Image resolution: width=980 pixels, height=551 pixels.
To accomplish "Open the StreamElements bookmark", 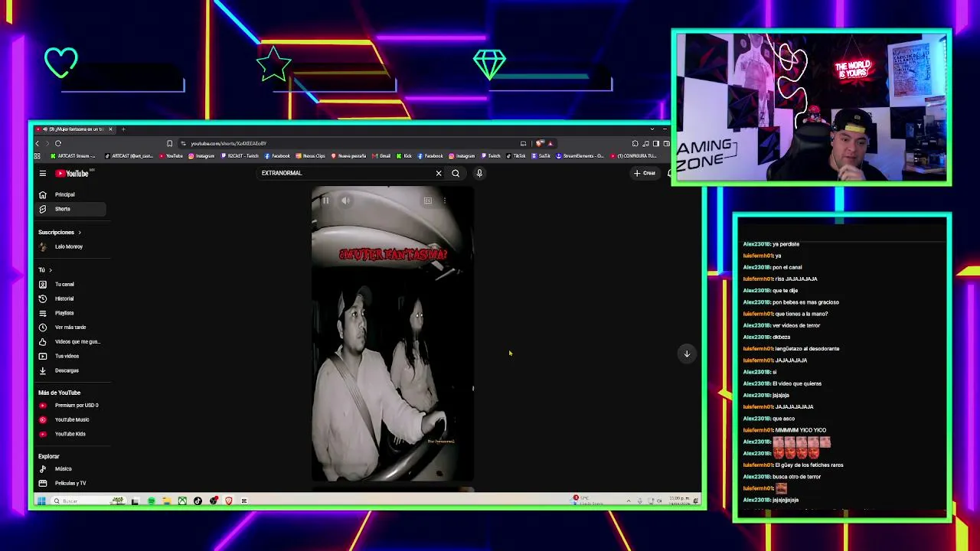I will [x=580, y=156].
